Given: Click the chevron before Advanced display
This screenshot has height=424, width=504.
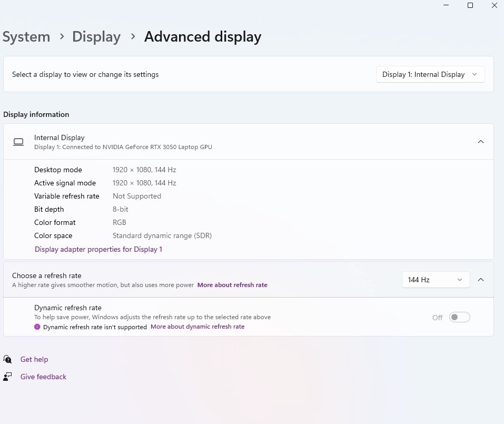Looking at the screenshot, I should click(133, 36).
